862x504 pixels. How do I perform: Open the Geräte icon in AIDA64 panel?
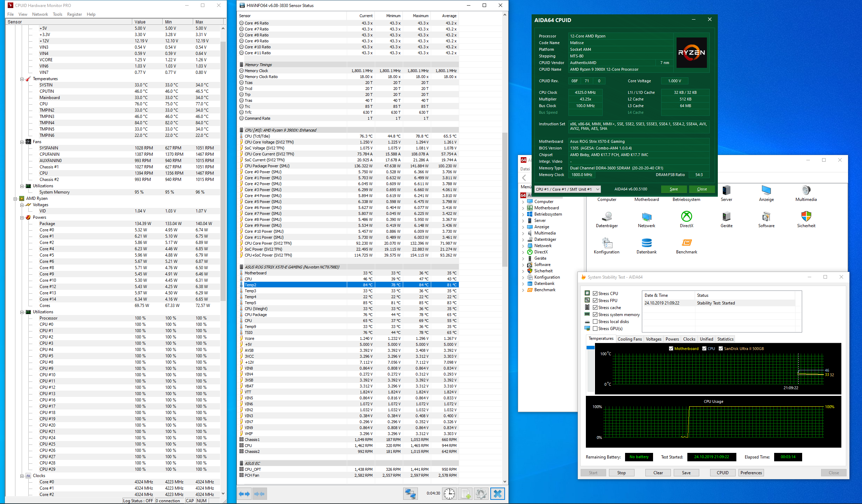point(726,219)
